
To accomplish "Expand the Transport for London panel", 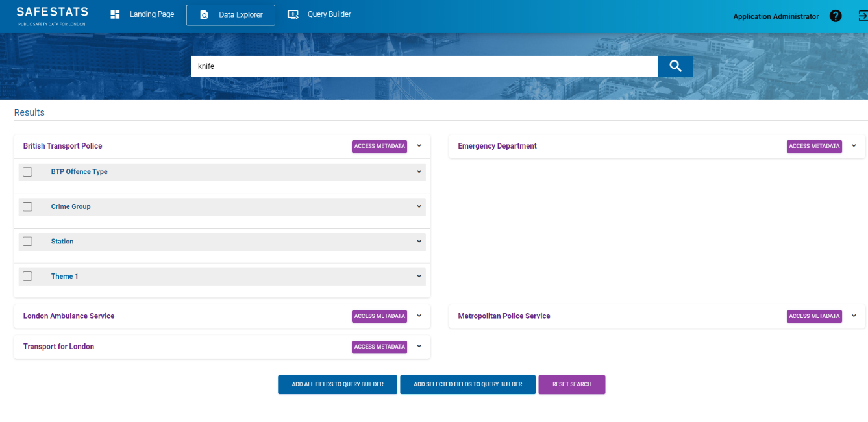I will (419, 347).
